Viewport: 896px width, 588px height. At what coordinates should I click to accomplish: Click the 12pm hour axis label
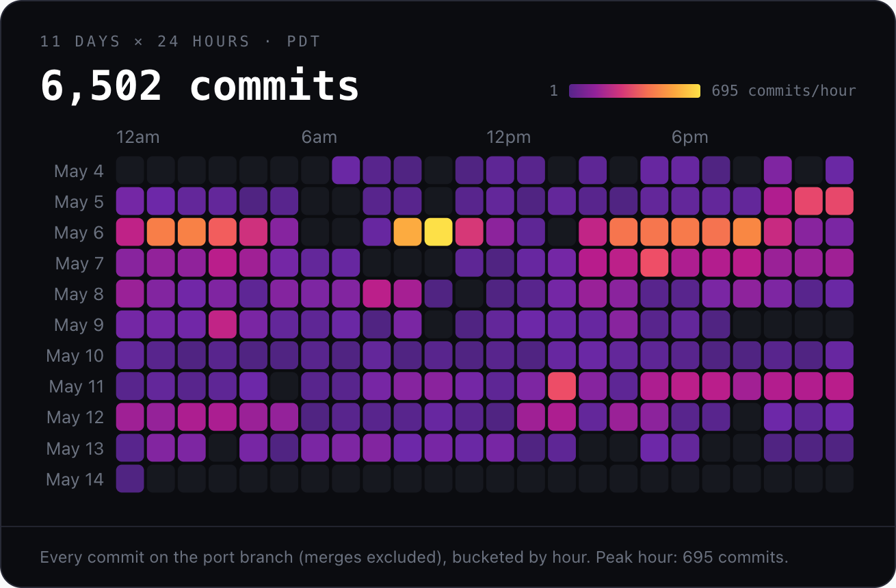[x=508, y=137]
